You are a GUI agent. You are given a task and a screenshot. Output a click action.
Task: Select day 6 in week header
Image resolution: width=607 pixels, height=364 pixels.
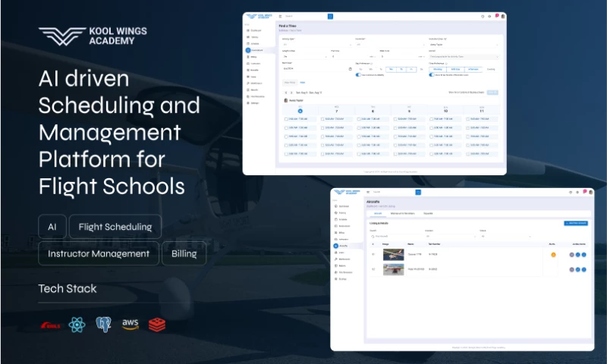point(300,111)
